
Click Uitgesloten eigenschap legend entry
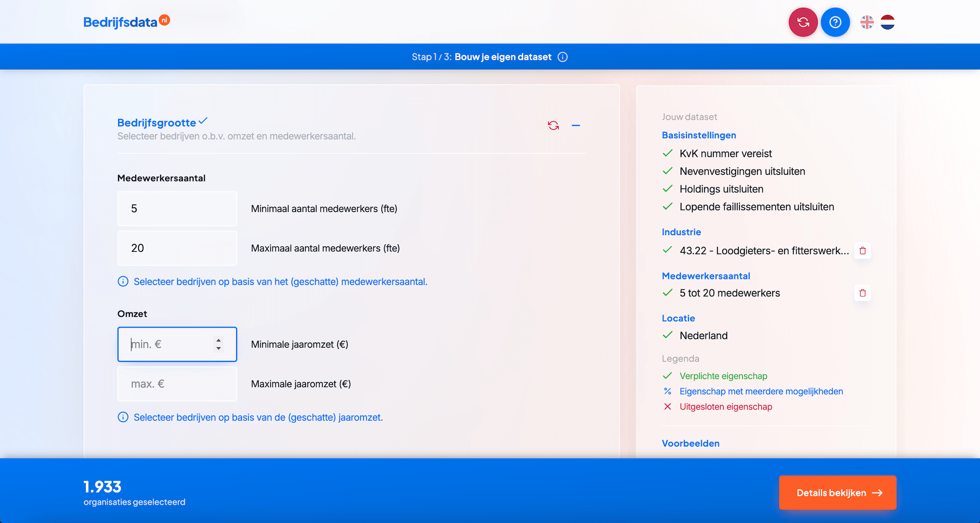726,406
